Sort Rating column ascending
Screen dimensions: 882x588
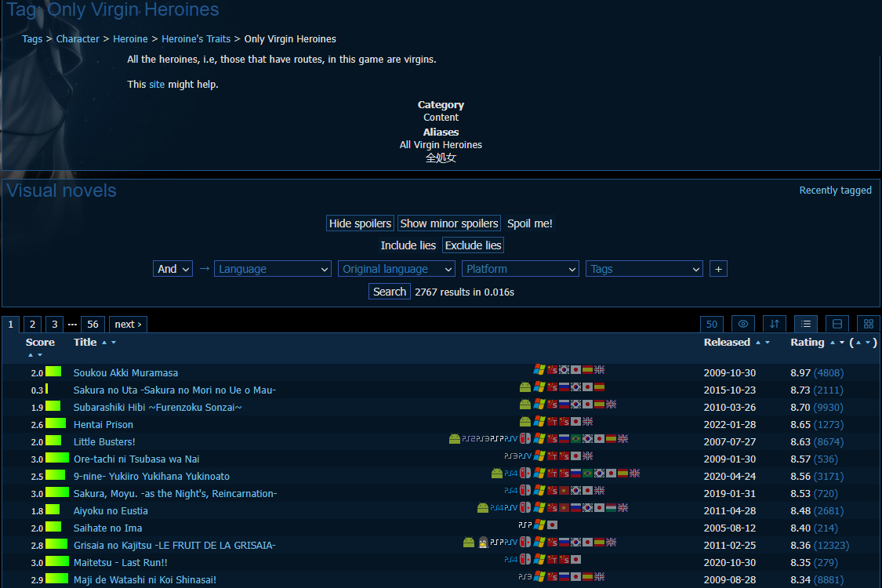click(832, 342)
